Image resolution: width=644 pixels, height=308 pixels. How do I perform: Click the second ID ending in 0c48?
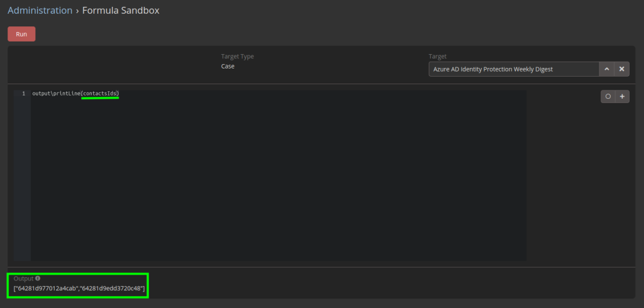(x=111, y=289)
